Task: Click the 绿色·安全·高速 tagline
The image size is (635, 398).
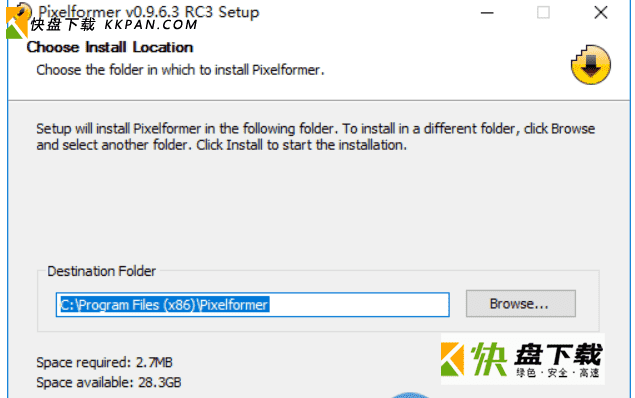Action: [558, 372]
